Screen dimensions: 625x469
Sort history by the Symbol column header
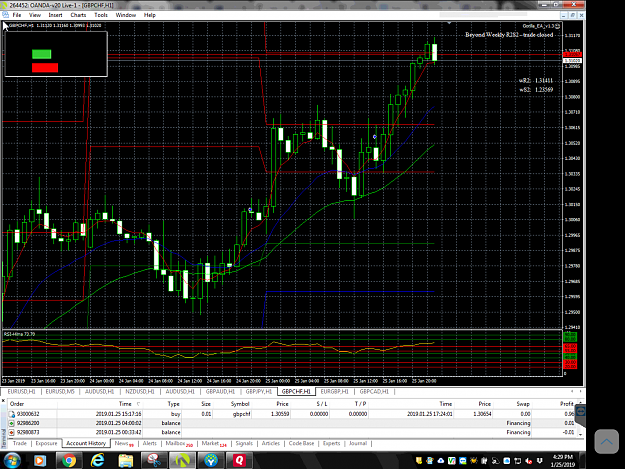pos(240,404)
